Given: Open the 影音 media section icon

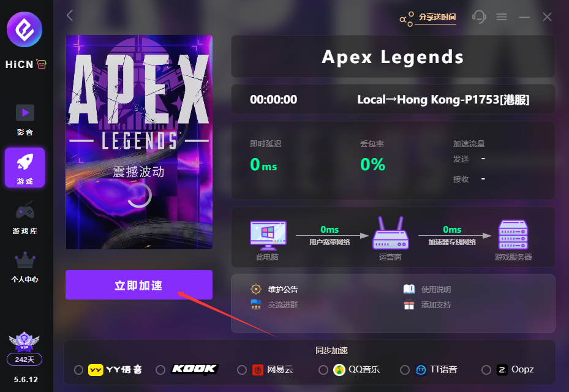Looking at the screenshot, I should tap(25, 113).
